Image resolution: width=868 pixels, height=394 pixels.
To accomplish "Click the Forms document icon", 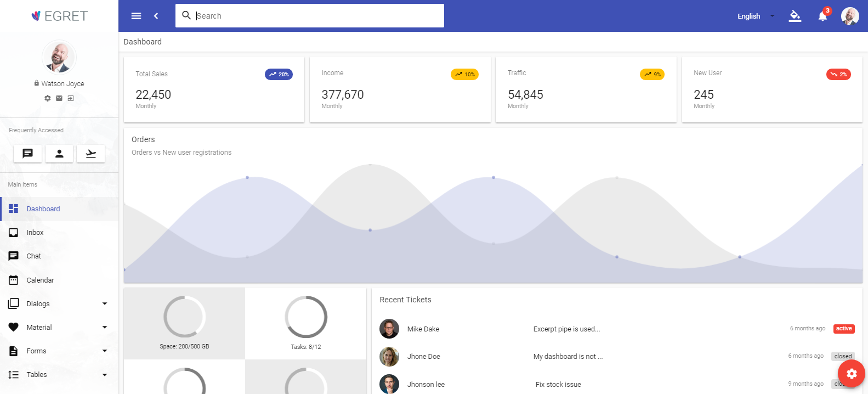I will tap(14, 351).
